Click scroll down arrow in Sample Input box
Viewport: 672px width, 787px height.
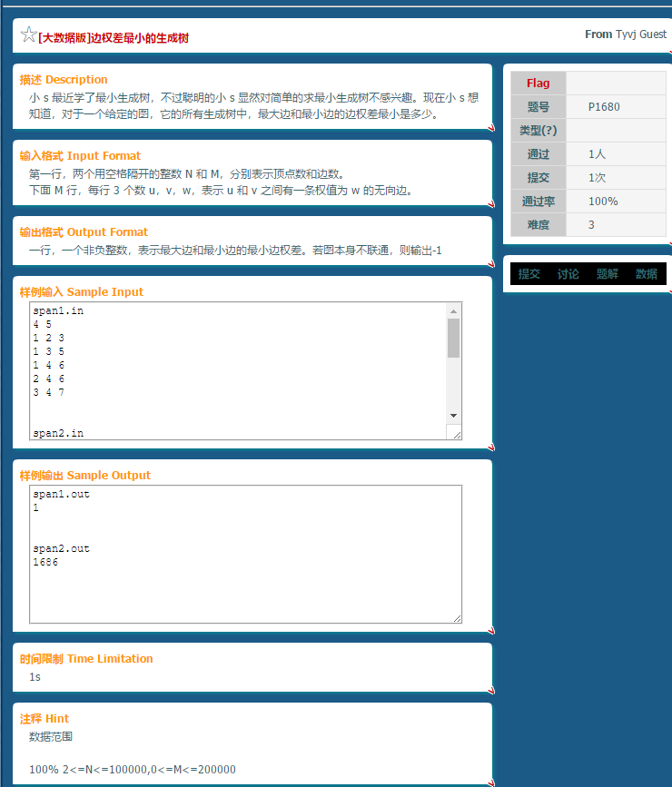453,416
